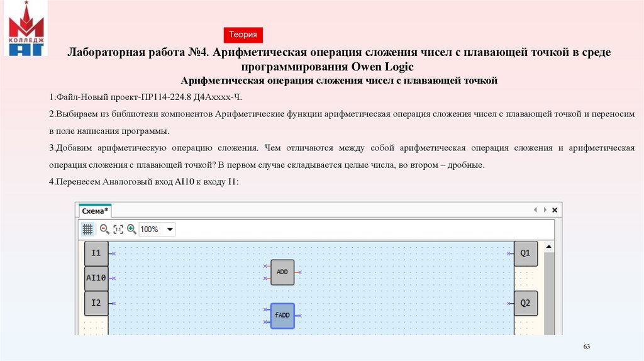Click the I2 block connection pin
644x361 pixels.
point(113,303)
